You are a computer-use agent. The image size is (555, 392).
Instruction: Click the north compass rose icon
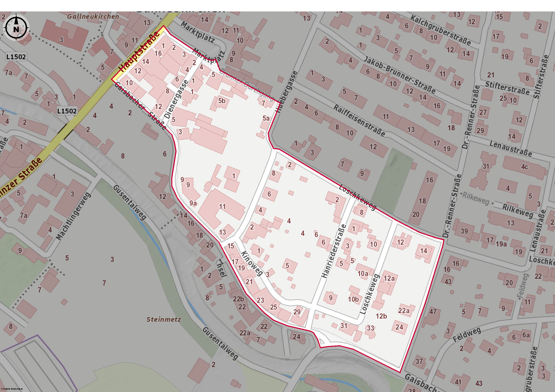pos(16,28)
